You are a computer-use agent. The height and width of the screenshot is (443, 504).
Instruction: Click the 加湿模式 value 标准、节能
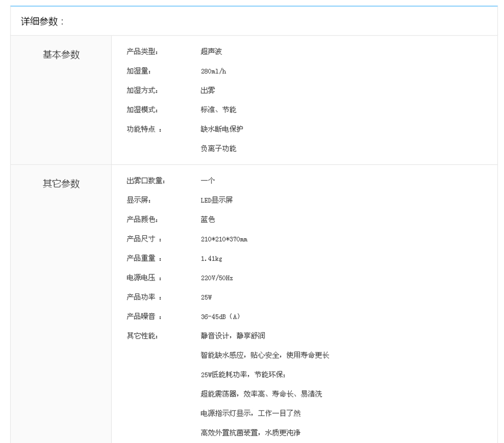(x=218, y=110)
